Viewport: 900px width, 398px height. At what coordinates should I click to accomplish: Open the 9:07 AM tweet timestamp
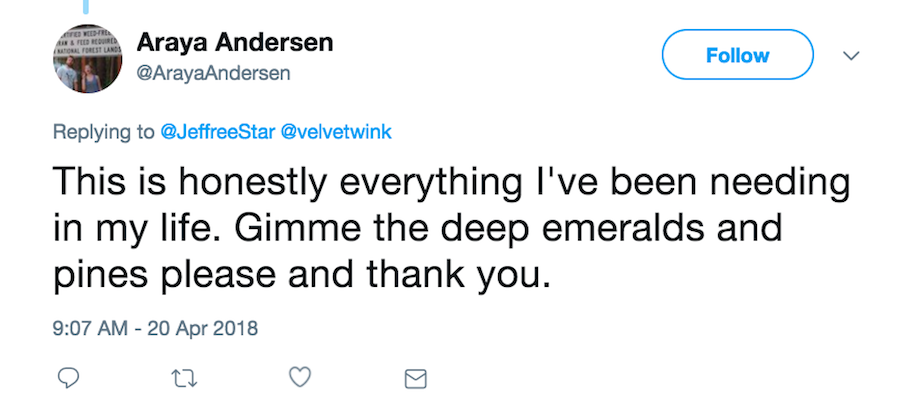90,329
